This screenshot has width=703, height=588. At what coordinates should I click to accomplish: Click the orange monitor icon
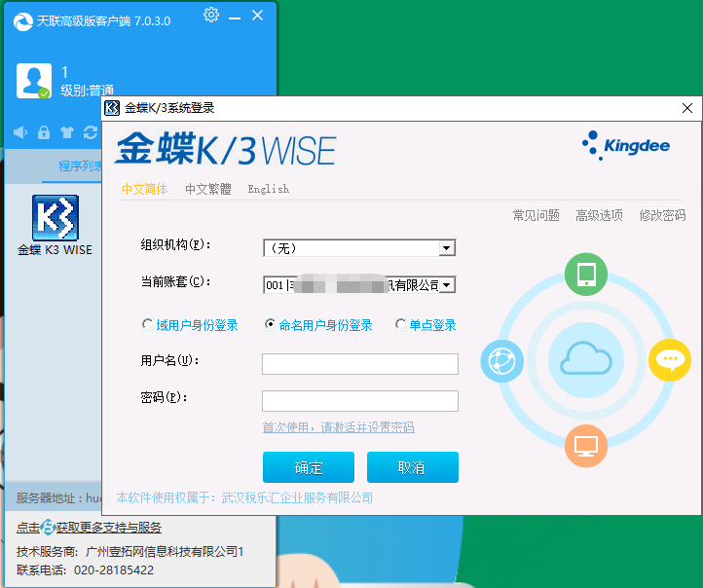tap(586, 446)
